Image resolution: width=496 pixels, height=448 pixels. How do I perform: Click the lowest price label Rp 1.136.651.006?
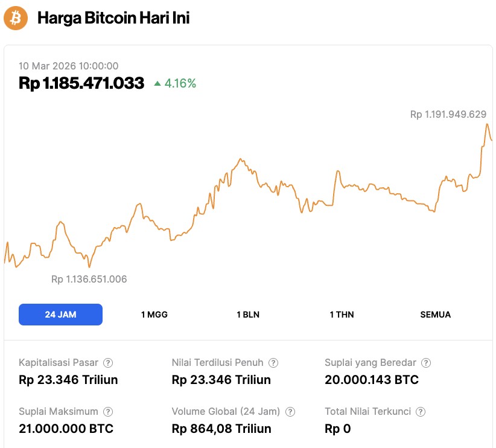89,279
